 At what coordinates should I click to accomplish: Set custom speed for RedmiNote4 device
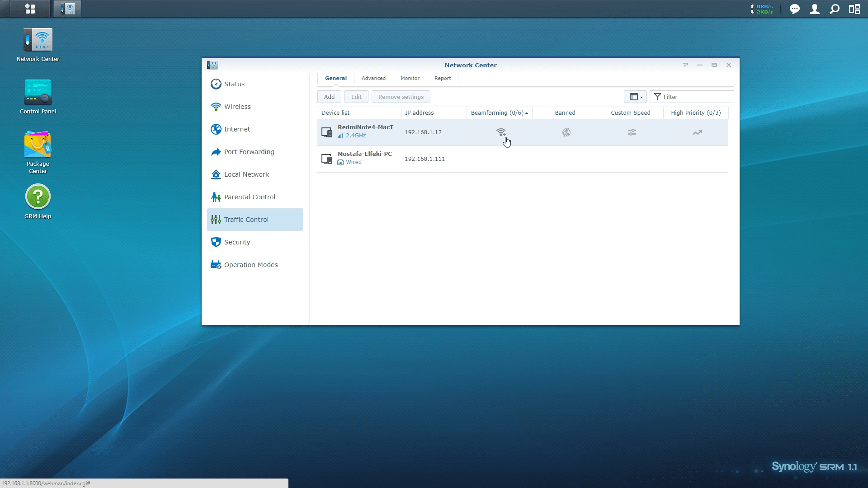pyautogui.click(x=632, y=132)
